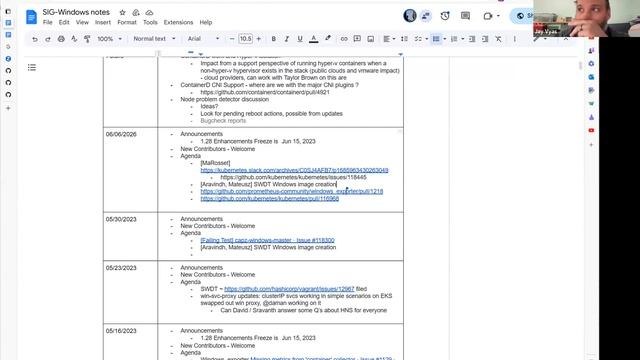Open the Failing Test capz-windows-master link
Image resolution: width=640 pixels, height=360 pixels.
point(267,240)
